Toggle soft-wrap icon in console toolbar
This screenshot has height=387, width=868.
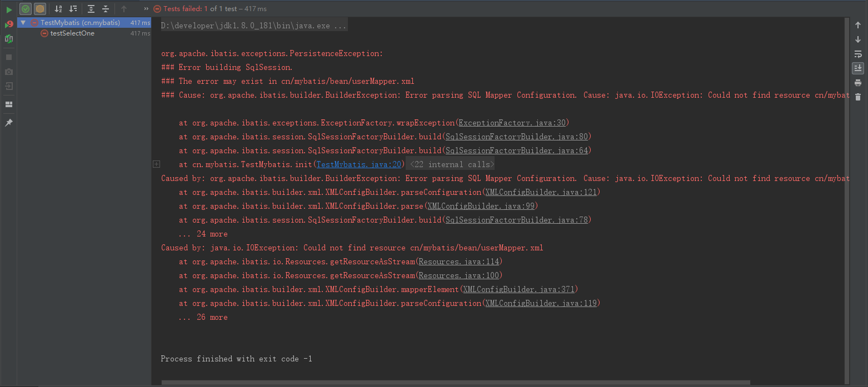point(858,54)
